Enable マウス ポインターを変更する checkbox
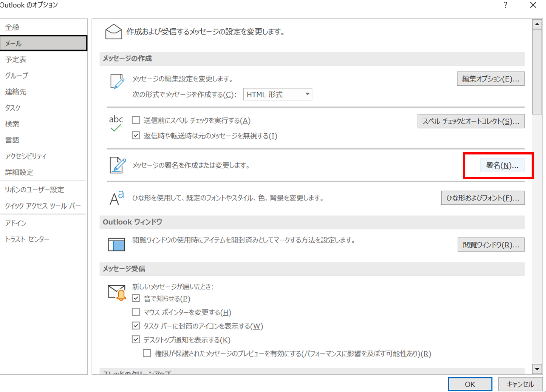Image resolution: width=546 pixels, height=392 pixels. click(x=136, y=312)
